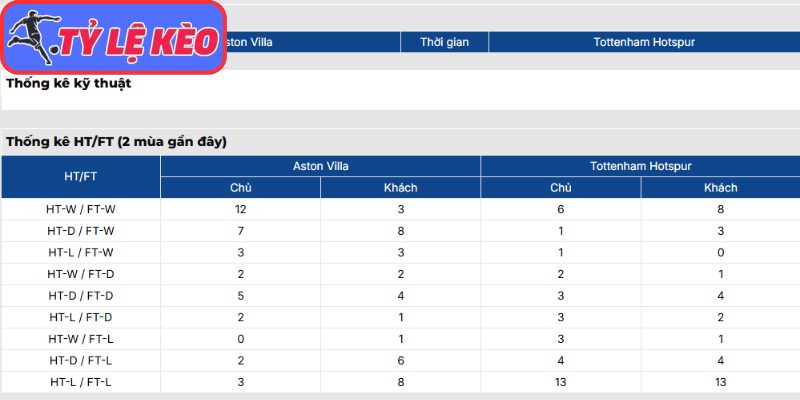800x400 pixels.
Task: Select the Thời gian column header
Action: click(x=444, y=42)
